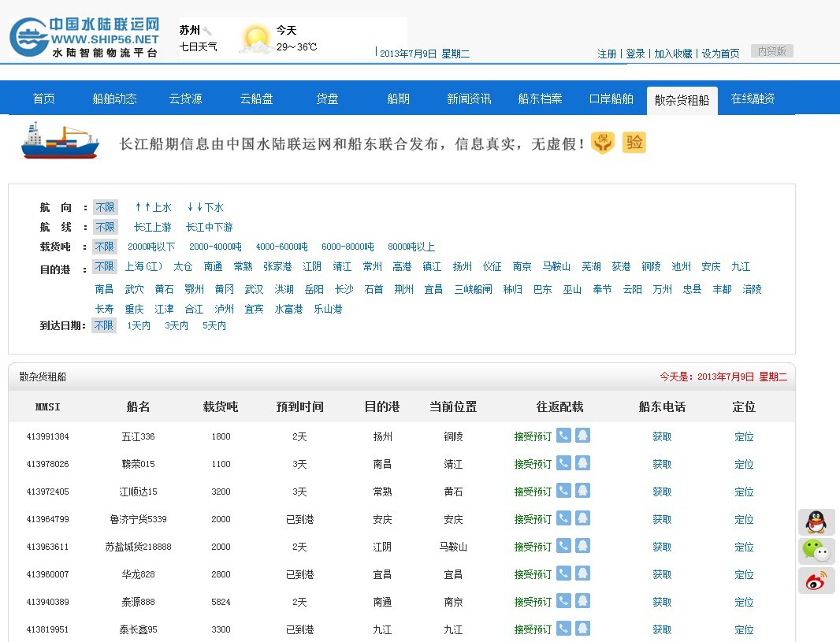Click the cargo ship banner image

click(x=60, y=141)
